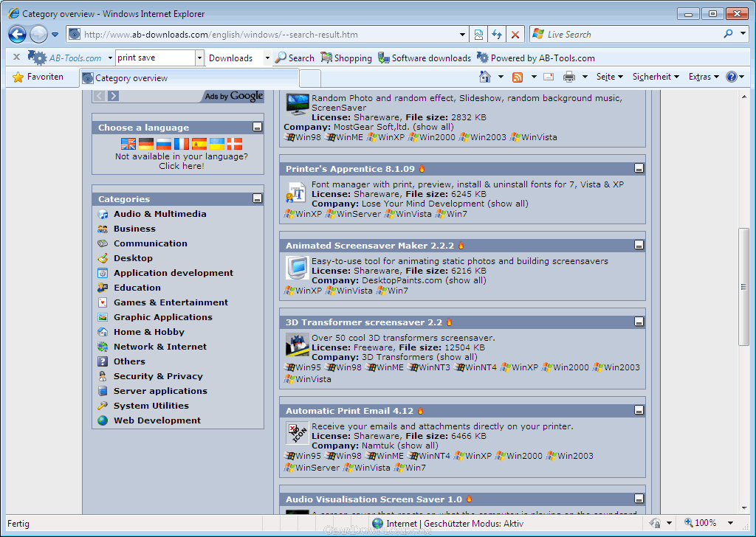Screen dimensions: 756x537
Task: Select the Spanish flag language
Action: click(199, 144)
